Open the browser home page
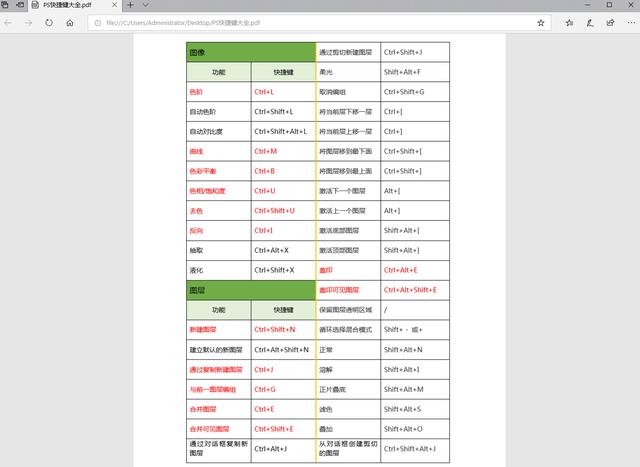The width and height of the screenshot is (640, 467). point(70,23)
